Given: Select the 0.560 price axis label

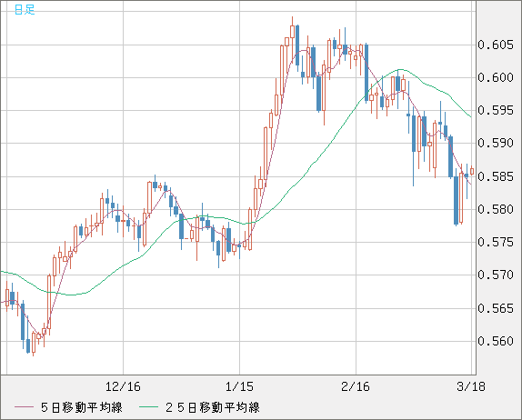Looking at the screenshot, I should point(496,341).
